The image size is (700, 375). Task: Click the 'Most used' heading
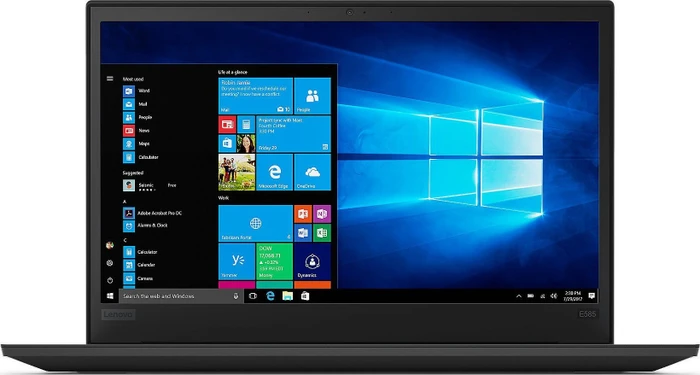(133, 79)
